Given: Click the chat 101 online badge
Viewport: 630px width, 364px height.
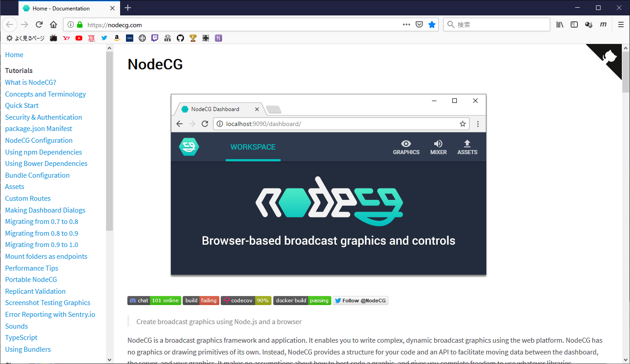Looking at the screenshot, I should [x=154, y=301].
